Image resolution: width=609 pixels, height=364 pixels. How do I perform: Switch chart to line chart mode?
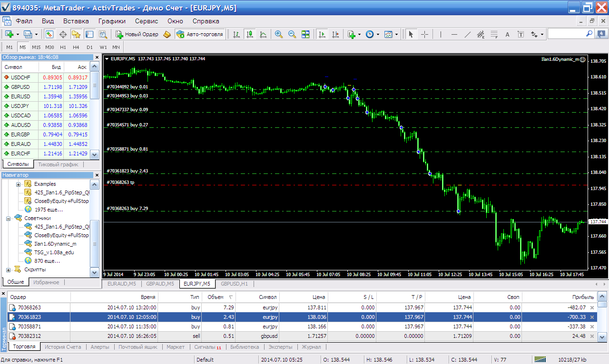pyautogui.click(x=263, y=34)
